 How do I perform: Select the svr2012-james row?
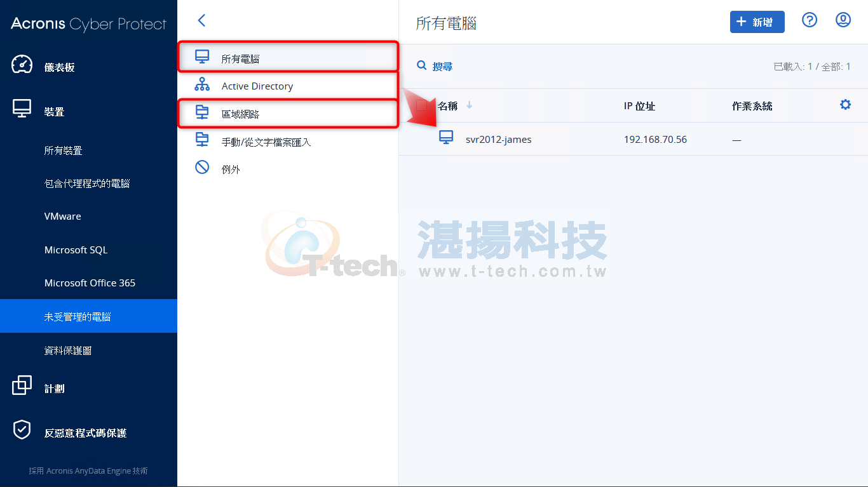634,139
